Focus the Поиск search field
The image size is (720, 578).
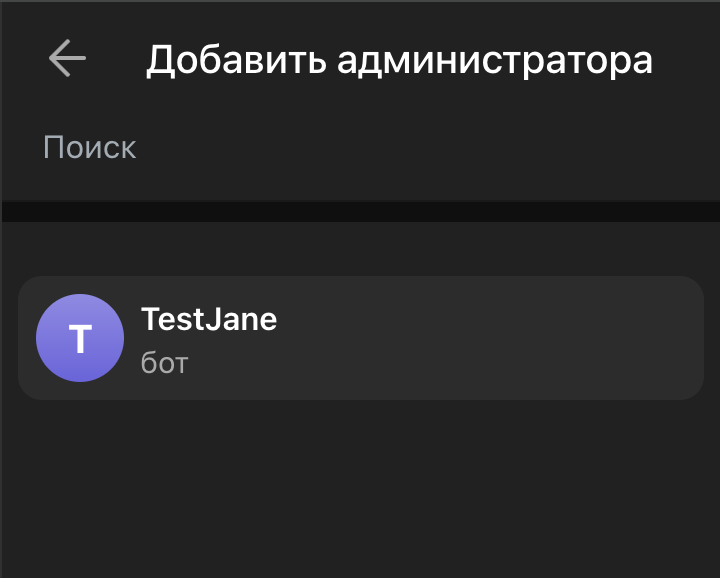[x=360, y=147]
